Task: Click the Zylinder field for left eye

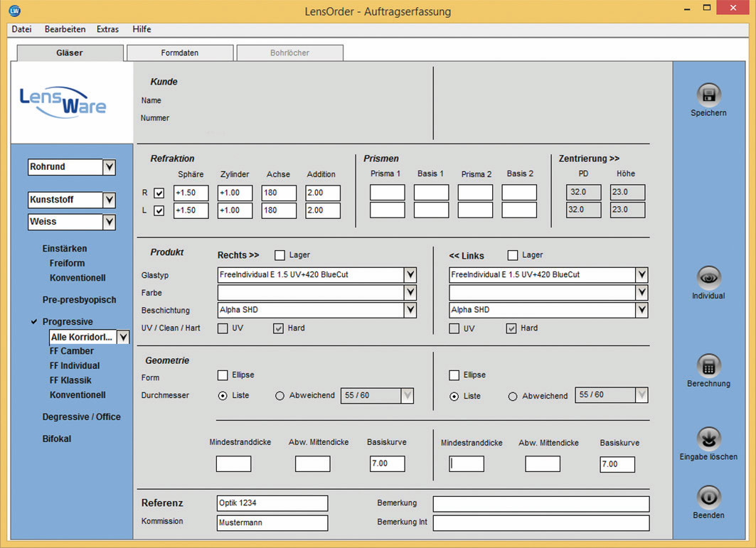Action: (235, 210)
